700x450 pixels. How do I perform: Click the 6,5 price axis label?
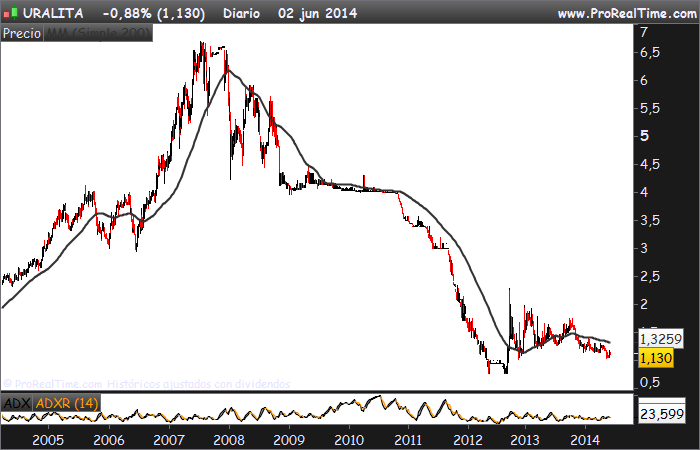(650, 53)
